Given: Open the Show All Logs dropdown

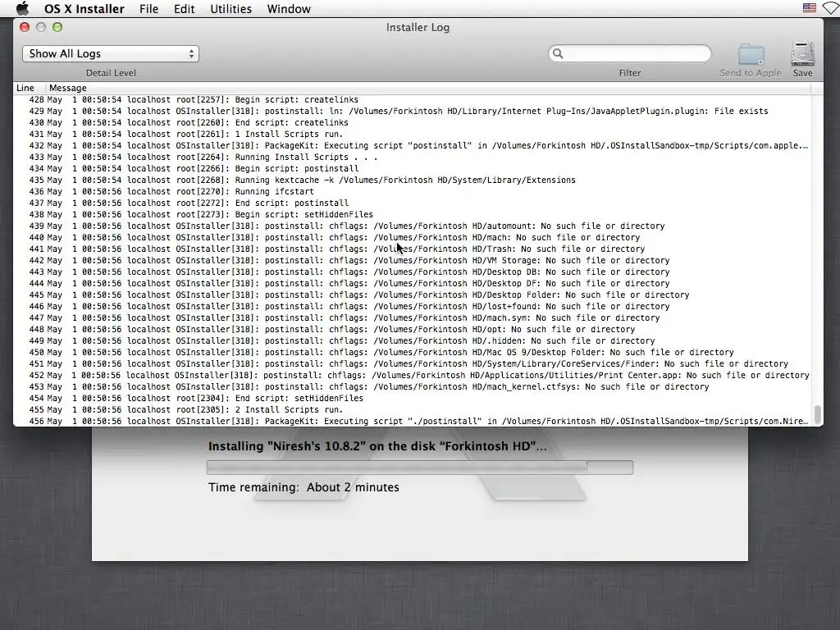Looking at the screenshot, I should (111, 53).
